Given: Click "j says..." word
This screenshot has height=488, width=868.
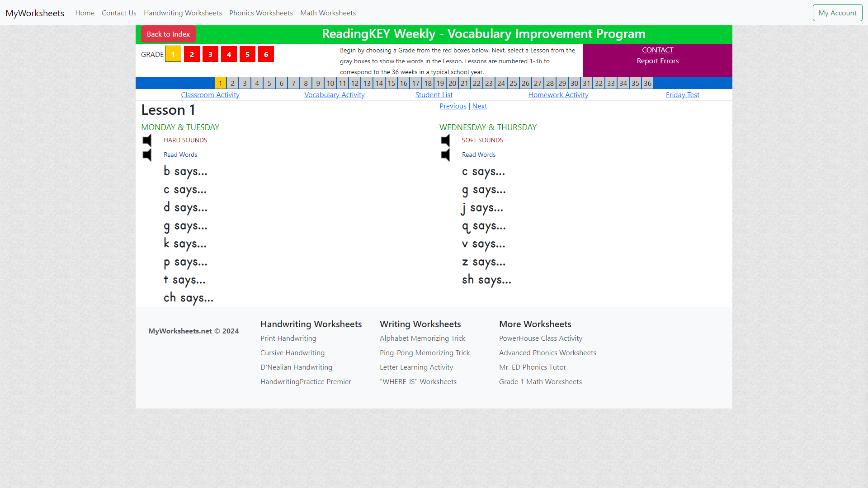Looking at the screenshot, I should coord(482,208).
